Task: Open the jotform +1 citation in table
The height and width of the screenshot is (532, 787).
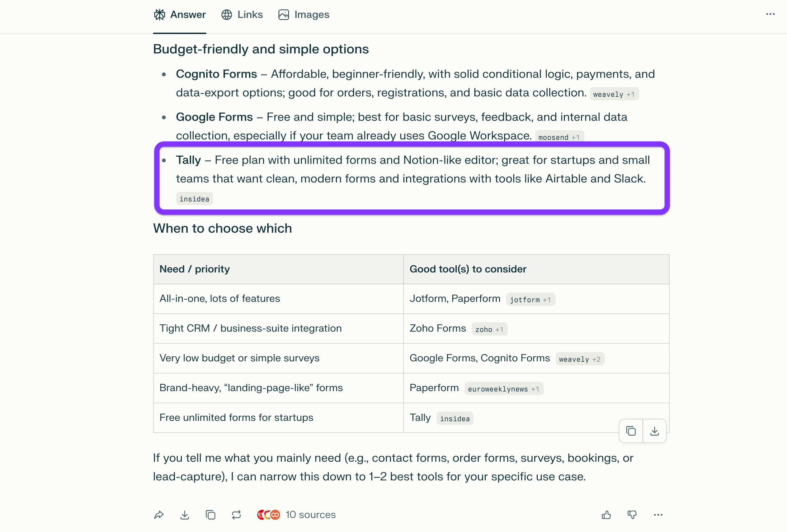Action: tap(530, 300)
